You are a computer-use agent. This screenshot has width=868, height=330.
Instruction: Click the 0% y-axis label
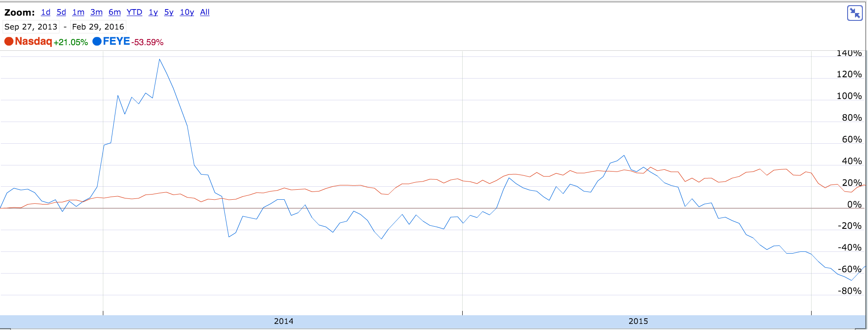click(x=855, y=205)
